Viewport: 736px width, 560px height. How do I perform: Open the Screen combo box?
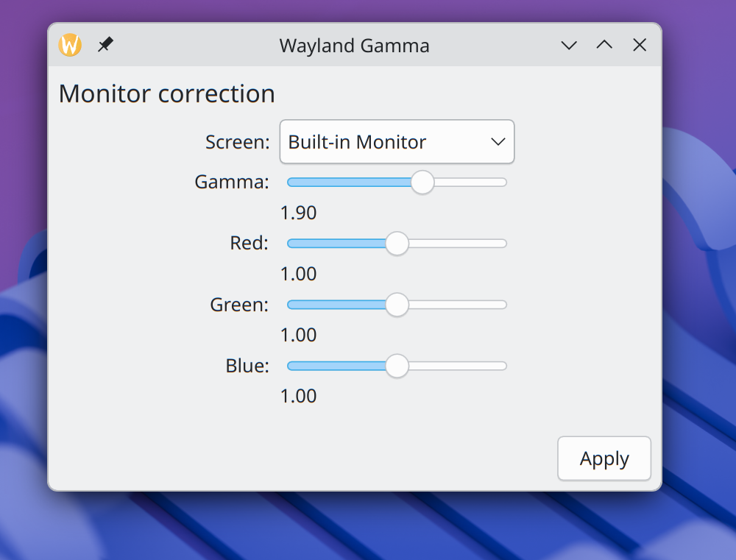coord(397,142)
